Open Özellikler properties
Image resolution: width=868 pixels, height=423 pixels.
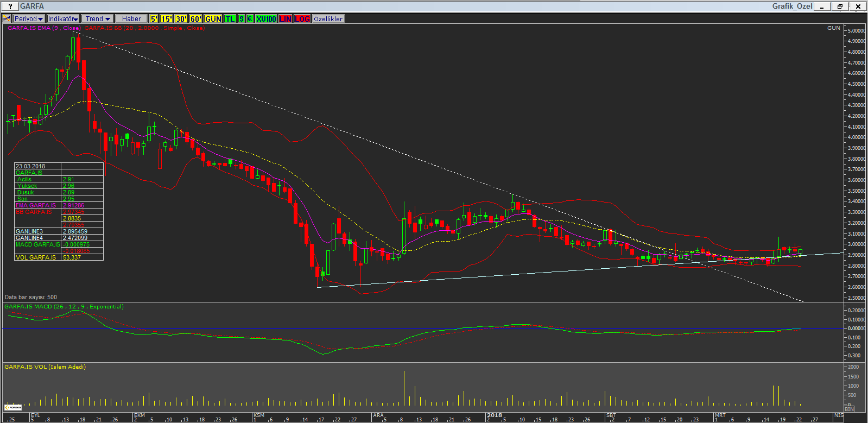pos(328,19)
